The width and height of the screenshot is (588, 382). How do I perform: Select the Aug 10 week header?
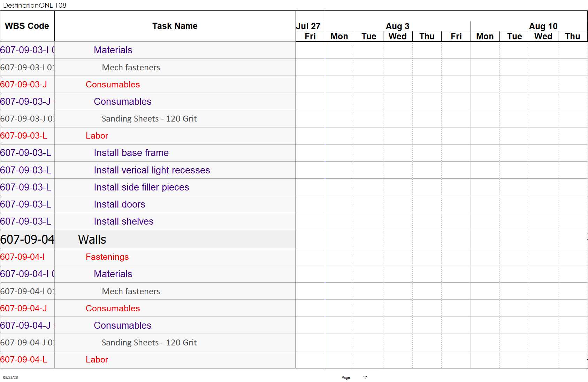[529, 26]
